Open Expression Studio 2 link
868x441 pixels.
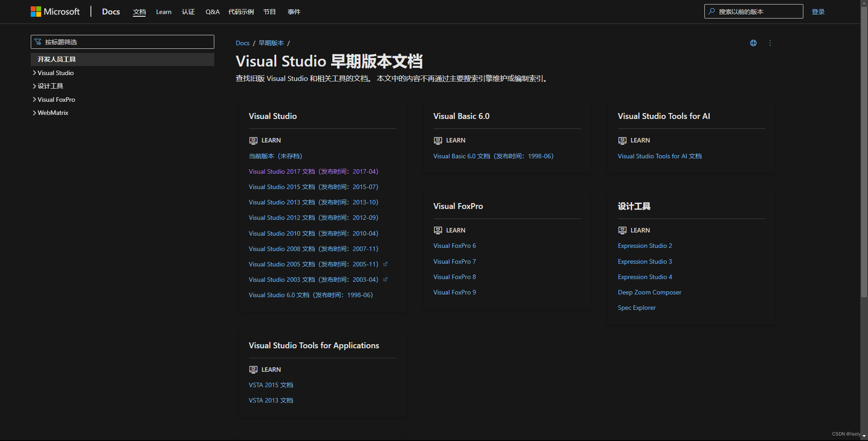point(645,246)
